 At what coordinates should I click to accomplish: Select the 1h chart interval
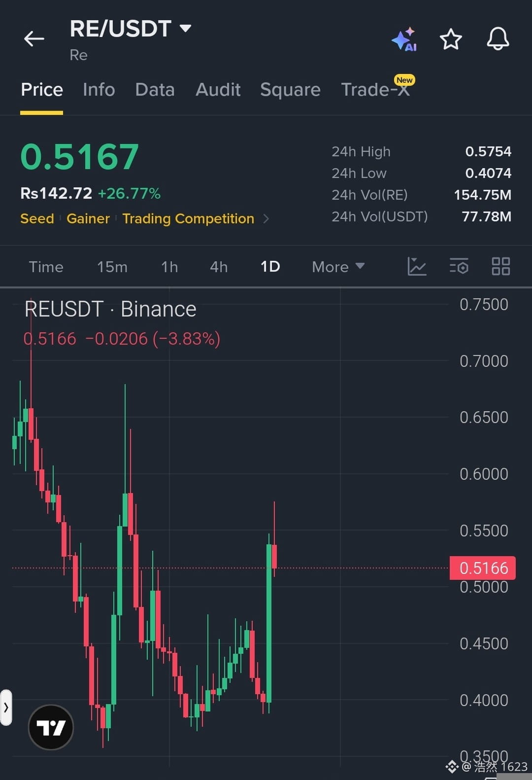click(169, 267)
